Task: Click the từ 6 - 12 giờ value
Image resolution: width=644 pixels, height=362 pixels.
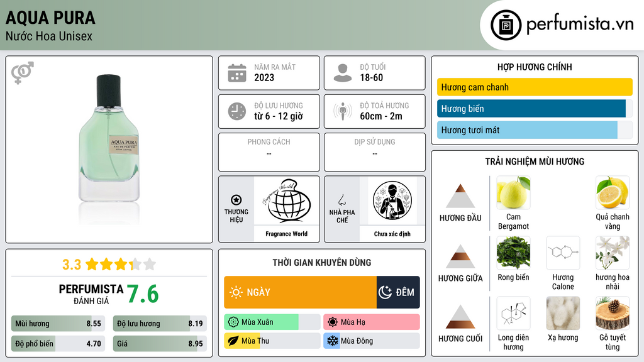Action: tap(279, 116)
